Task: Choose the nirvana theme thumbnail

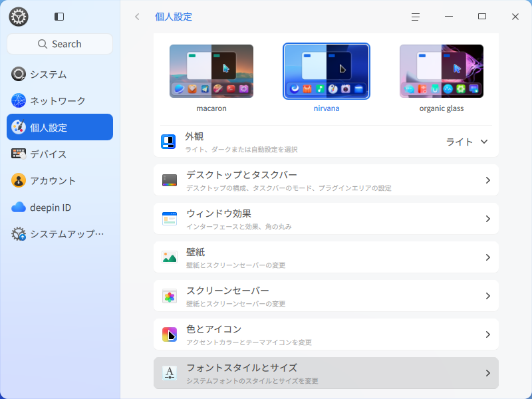Action: tap(326, 71)
